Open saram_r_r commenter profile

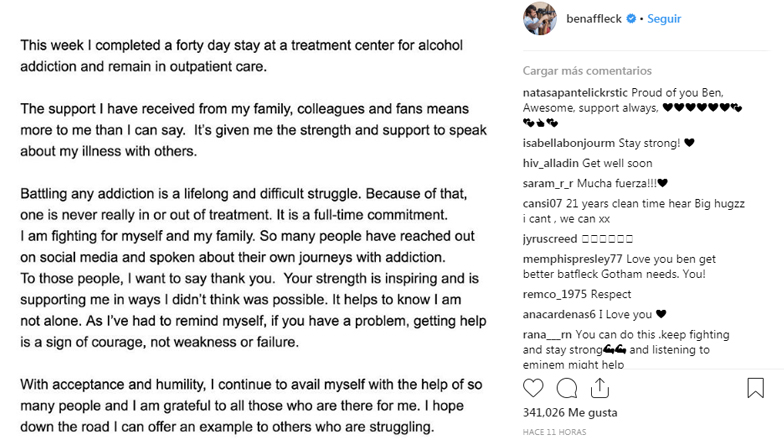(x=549, y=183)
